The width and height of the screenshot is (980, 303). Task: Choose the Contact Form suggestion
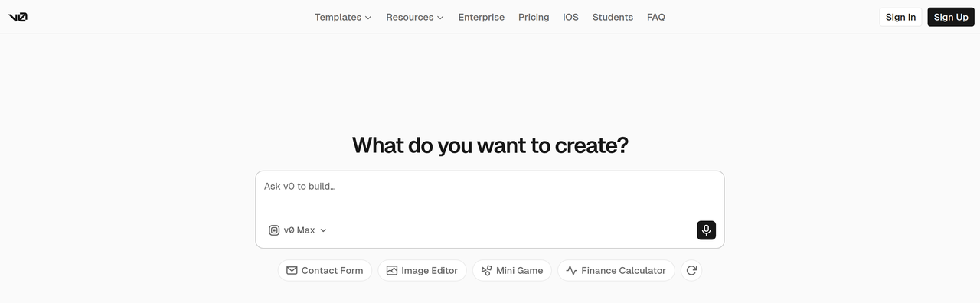coord(325,270)
